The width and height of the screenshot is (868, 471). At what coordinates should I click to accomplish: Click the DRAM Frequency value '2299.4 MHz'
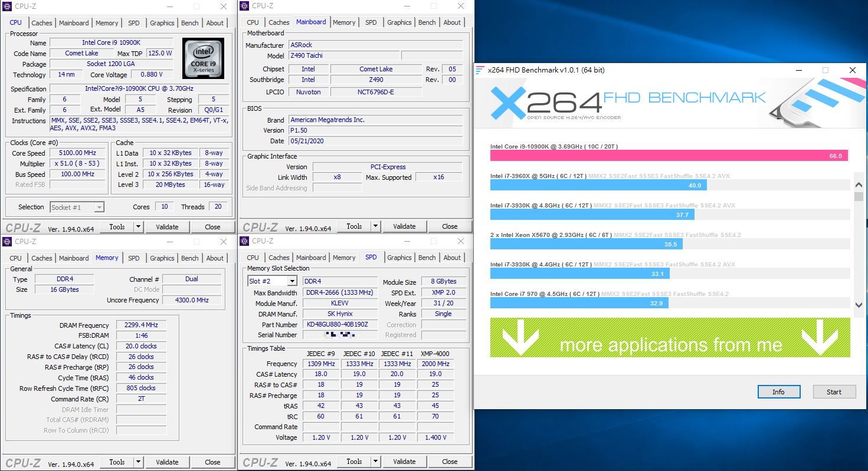click(142, 325)
